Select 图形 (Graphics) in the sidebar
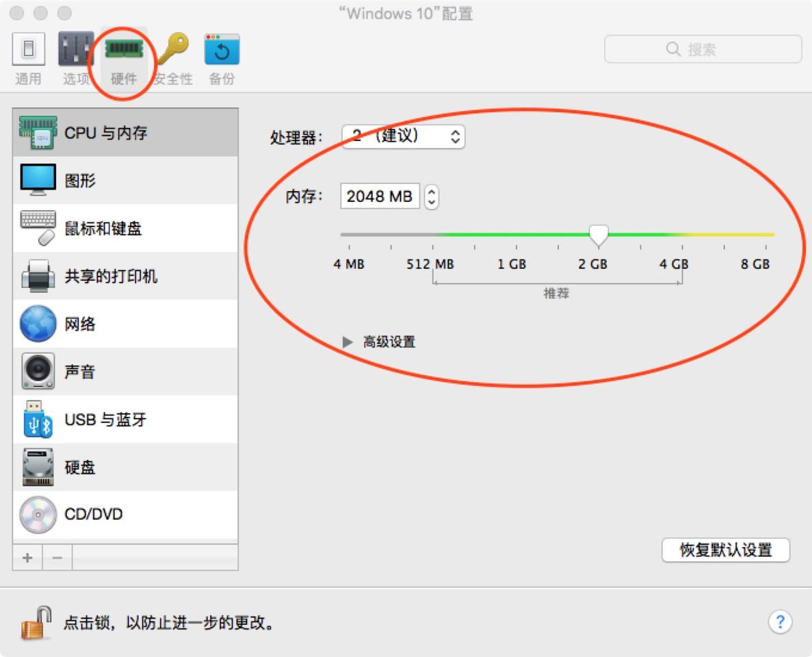Image resolution: width=812 pixels, height=657 pixels. click(125, 180)
